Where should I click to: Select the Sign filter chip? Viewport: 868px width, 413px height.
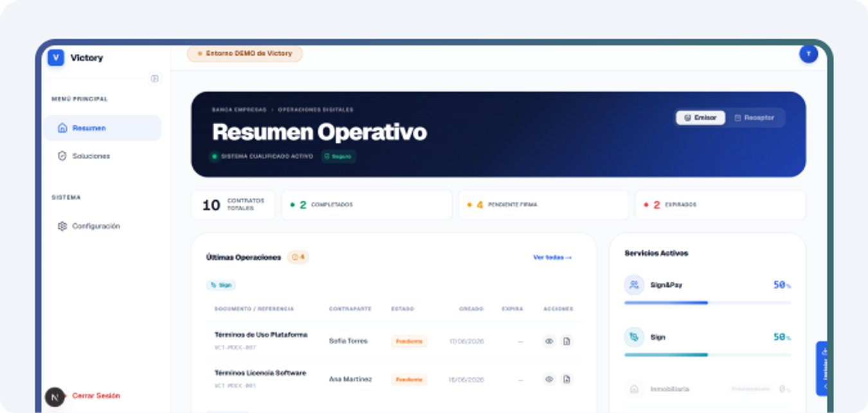221,285
